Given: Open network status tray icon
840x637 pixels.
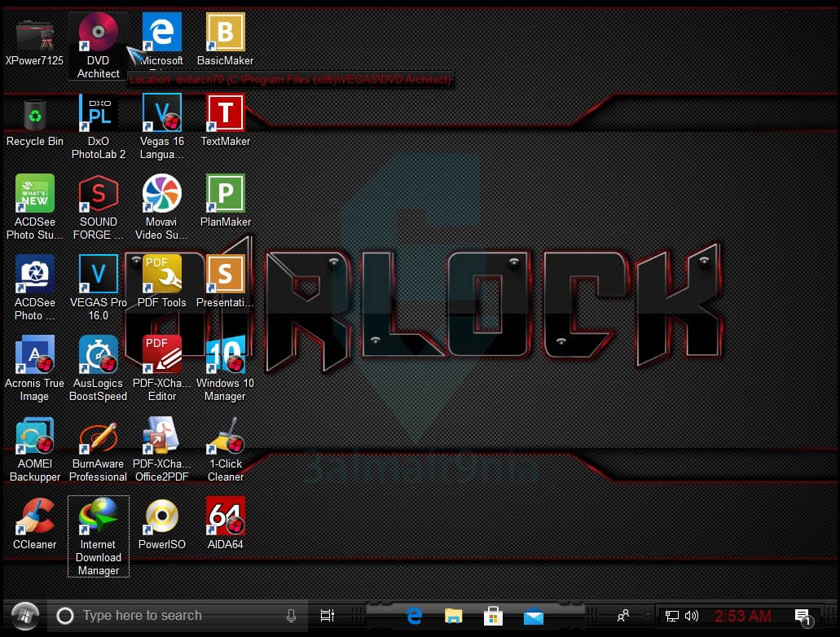Looking at the screenshot, I should click(672, 616).
